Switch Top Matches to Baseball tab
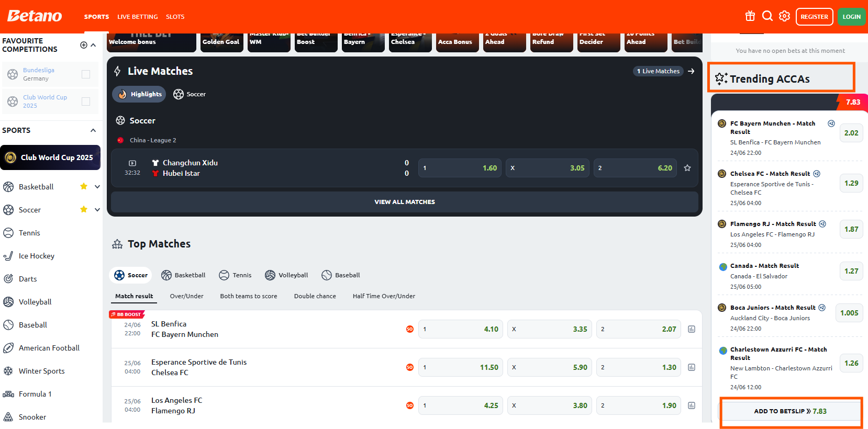The width and height of the screenshot is (868, 429). [x=341, y=275]
